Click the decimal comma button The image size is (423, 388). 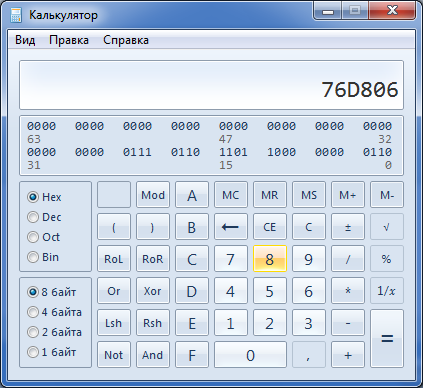309,355
